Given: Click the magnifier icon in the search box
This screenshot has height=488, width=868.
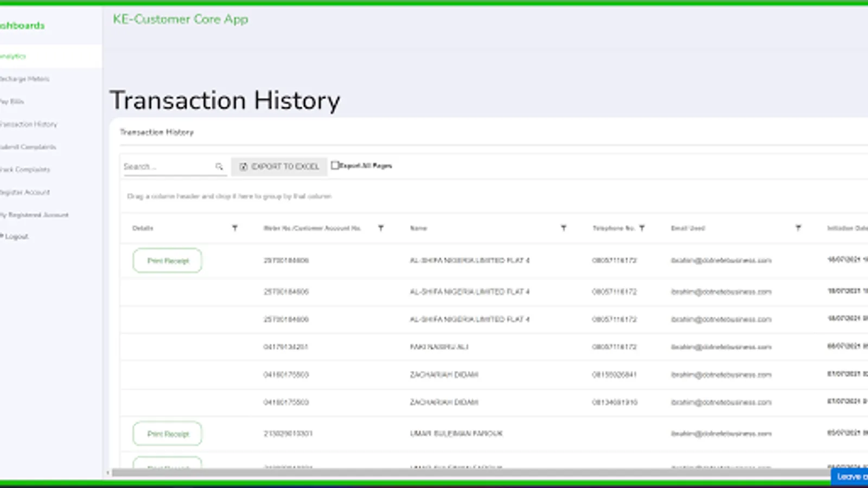Looking at the screenshot, I should 219,166.
